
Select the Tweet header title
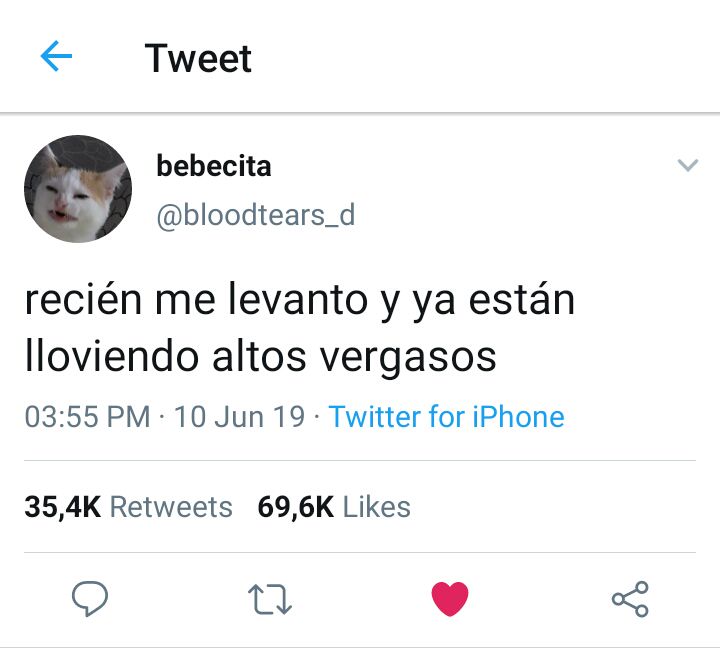point(198,58)
